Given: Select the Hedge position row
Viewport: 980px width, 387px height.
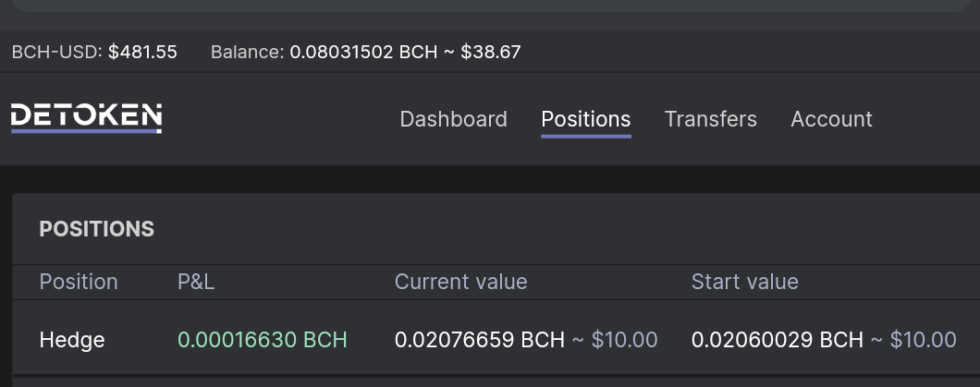Looking at the screenshot, I should pyautogui.click(x=496, y=340).
